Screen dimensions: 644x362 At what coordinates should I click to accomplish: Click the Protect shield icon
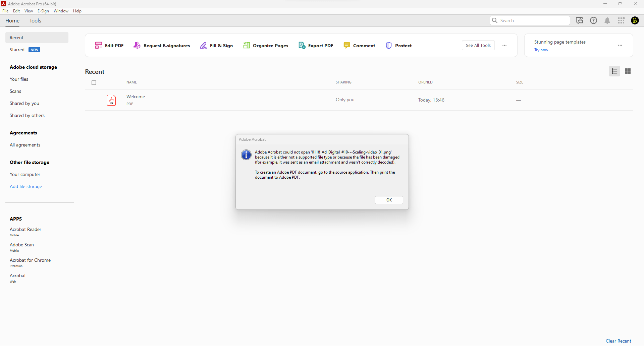(389, 46)
